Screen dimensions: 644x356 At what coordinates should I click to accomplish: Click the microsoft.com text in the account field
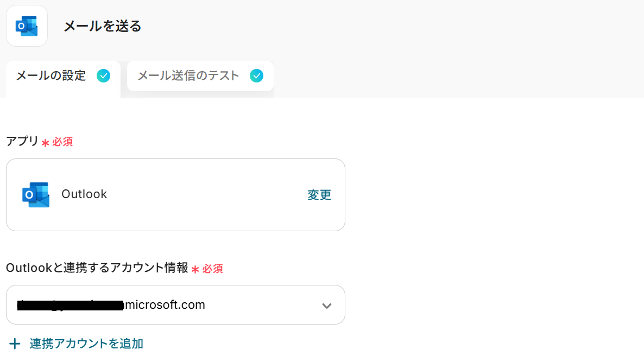tap(165, 305)
